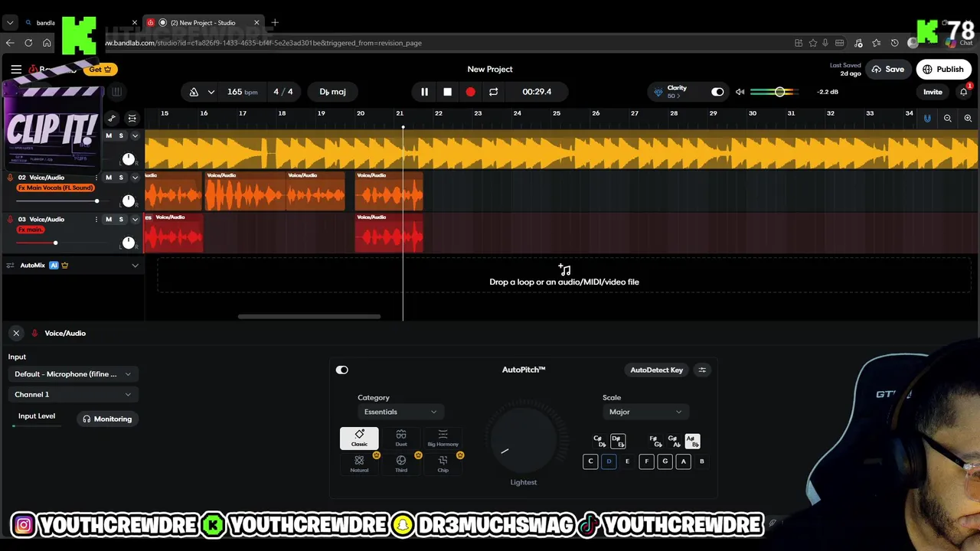Select the Natural AutoPitch preset
The image size is (980, 551).
(359, 464)
